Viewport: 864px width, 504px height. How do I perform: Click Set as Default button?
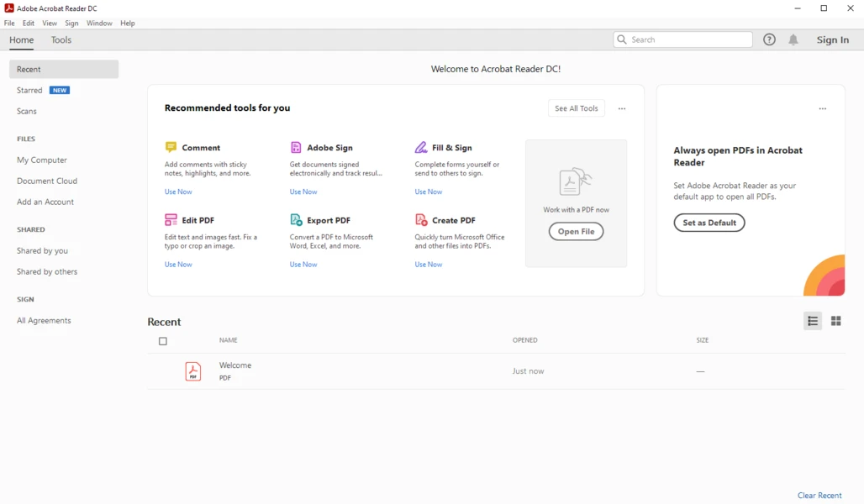click(709, 223)
